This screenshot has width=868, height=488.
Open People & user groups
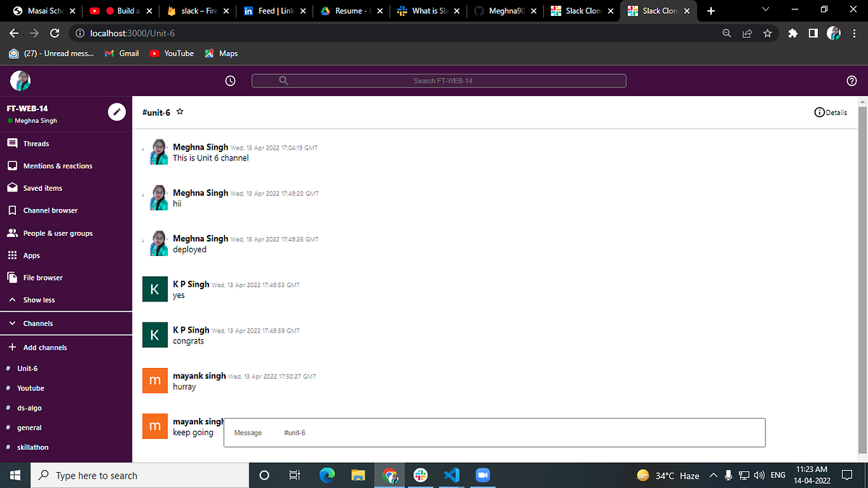point(58,233)
